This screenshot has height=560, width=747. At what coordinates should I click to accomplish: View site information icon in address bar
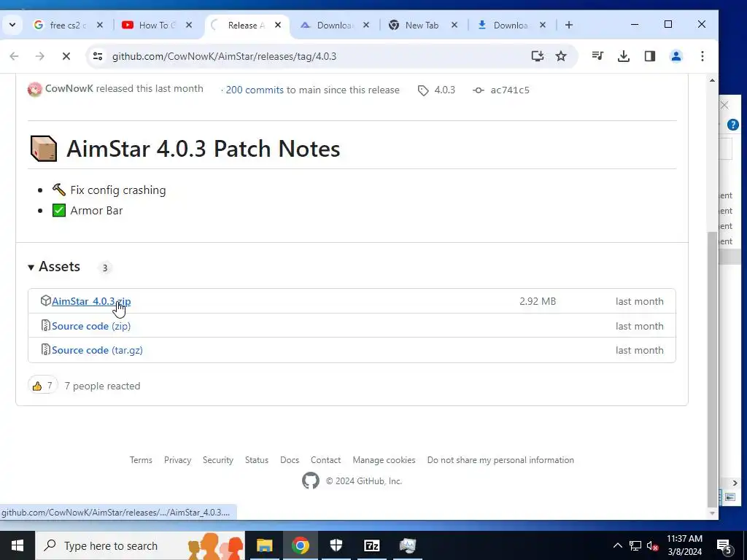pos(98,56)
